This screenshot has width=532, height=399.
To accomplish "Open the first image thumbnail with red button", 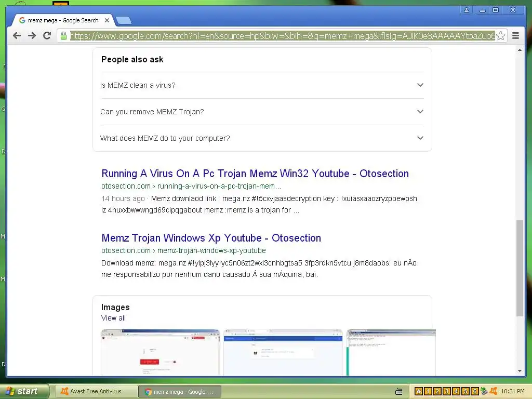I will [161, 352].
